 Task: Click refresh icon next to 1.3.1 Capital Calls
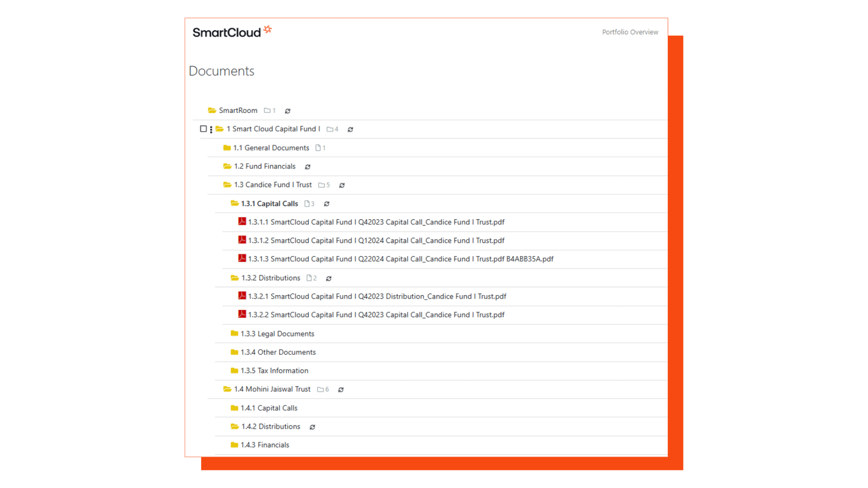pyautogui.click(x=326, y=204)
